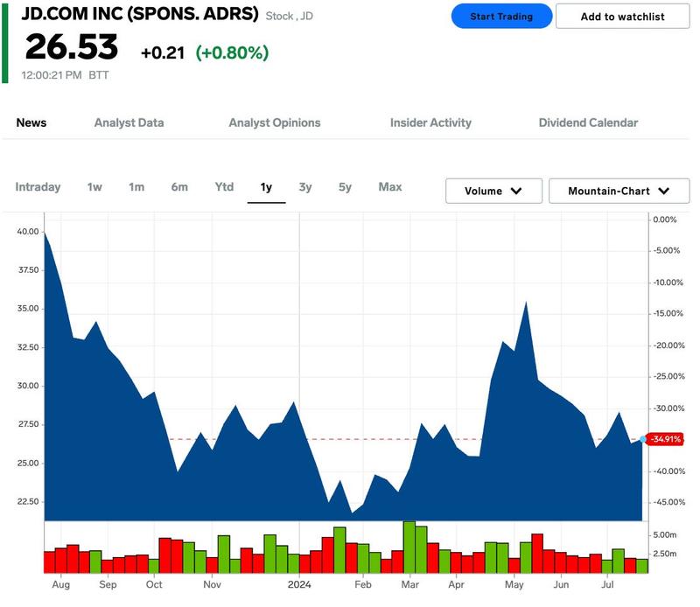Viewport: 700px width, 607px height.
Task: Show the 5y chart range
Action: [x=345, y=187]
